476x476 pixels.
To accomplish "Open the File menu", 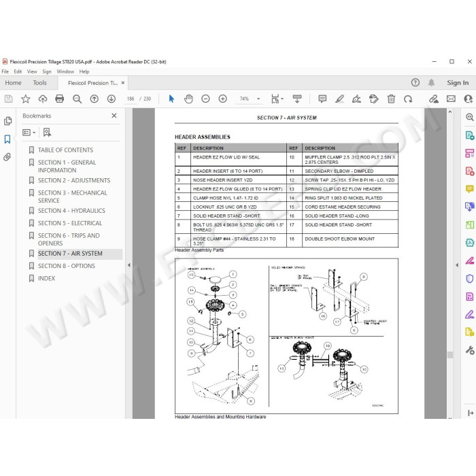I will pos(5,71).
